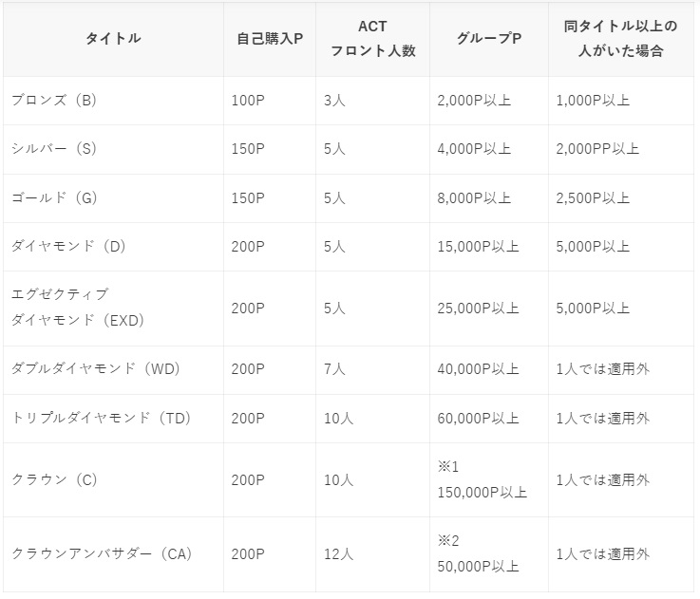Click the 15,000P以上 cell

click(489, 247)
